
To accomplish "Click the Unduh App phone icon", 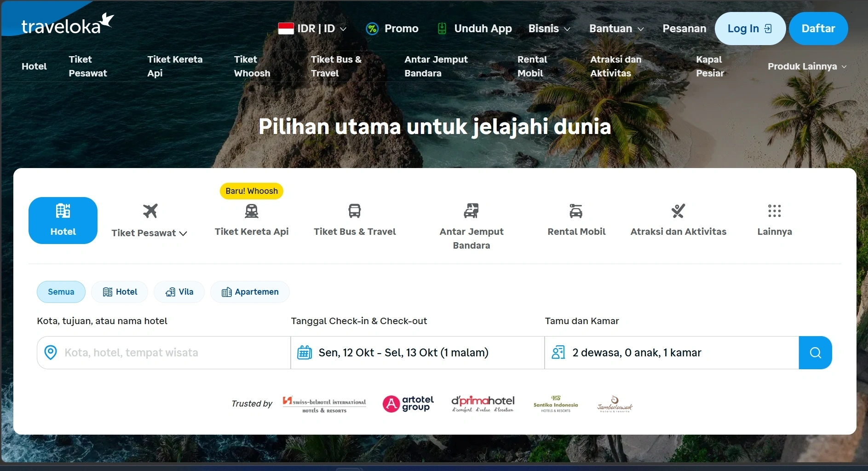I will click(442, 29).
